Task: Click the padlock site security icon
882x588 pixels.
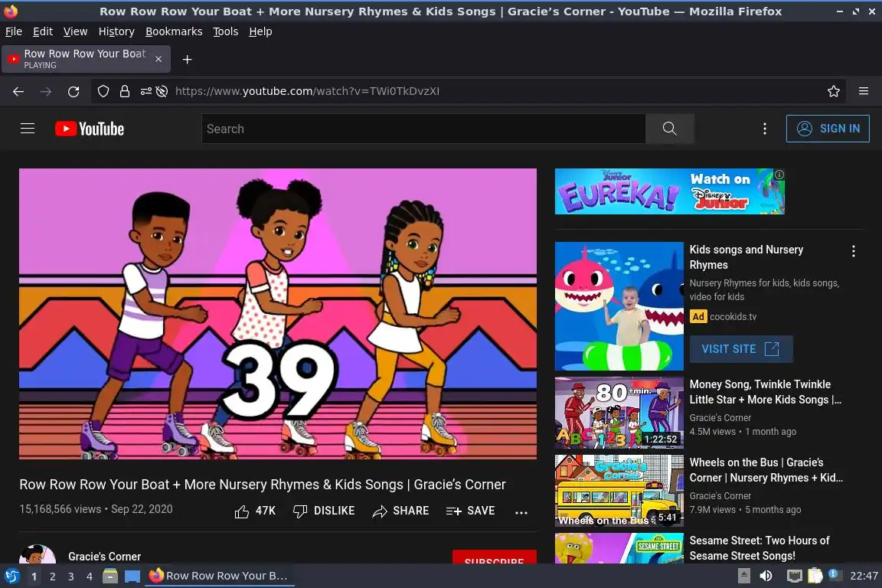Action: tap(124, 91)
